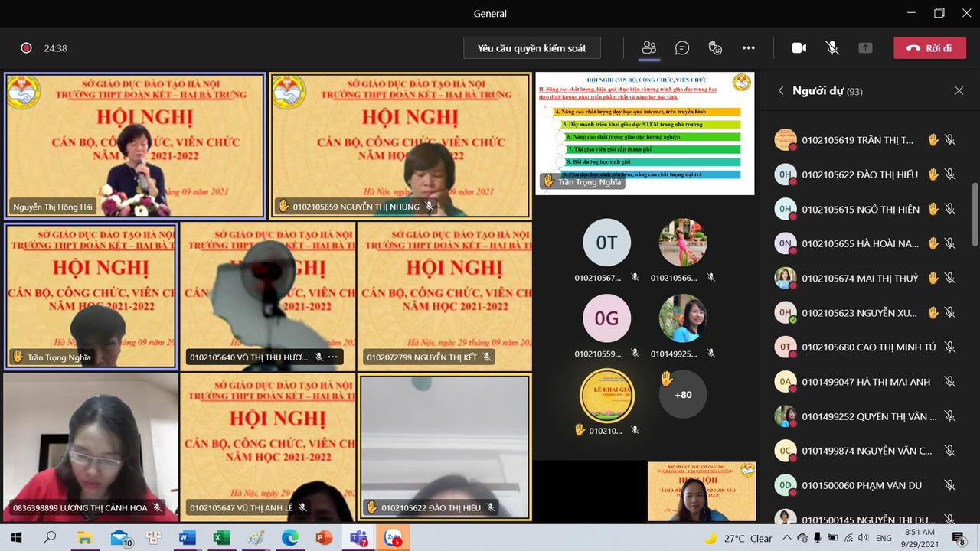Screen dimensions: 980x551
Task: Click the Rời đi leave button
Action: 929,48
